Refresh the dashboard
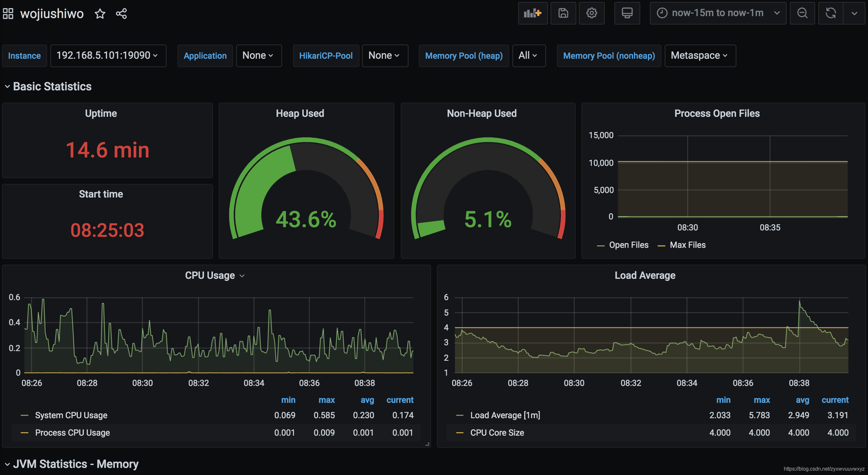 pyautogui.click(x=831, y=13)
